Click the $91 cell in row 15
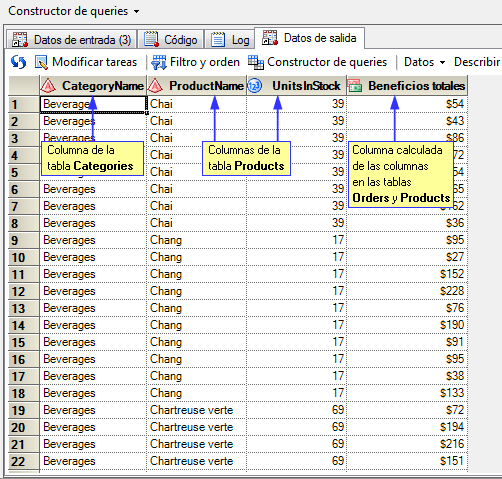The width and height of the screenshot is (502, 479). pyautogui.click(x=407, y=342)
